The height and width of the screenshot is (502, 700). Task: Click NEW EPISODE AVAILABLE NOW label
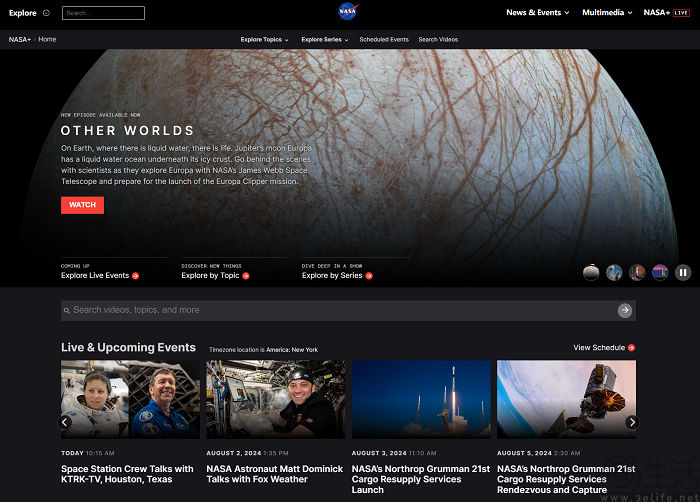coord(100,115)
